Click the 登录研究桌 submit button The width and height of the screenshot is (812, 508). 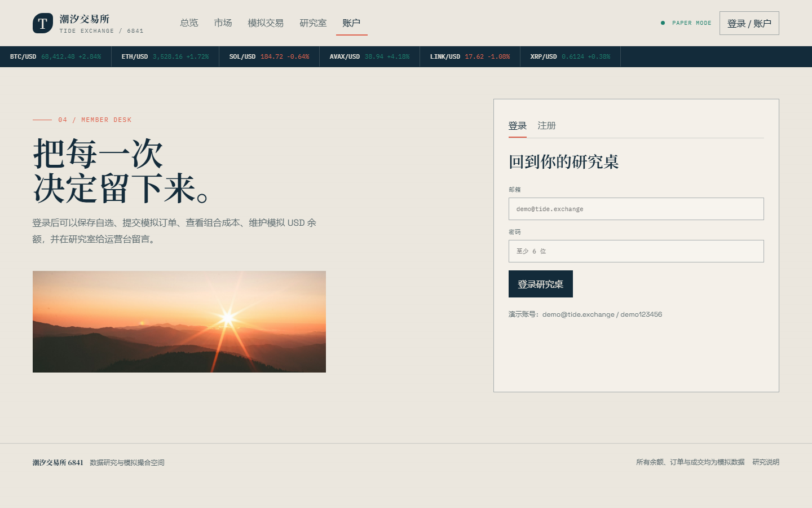click(x=540, y=284)
